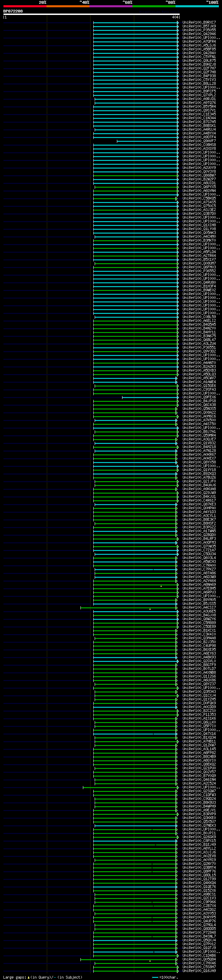Viewport: 222px width, 980px height.
Task: Select the UniRef100_Q16JA9 label
Action: coord(199,971)
